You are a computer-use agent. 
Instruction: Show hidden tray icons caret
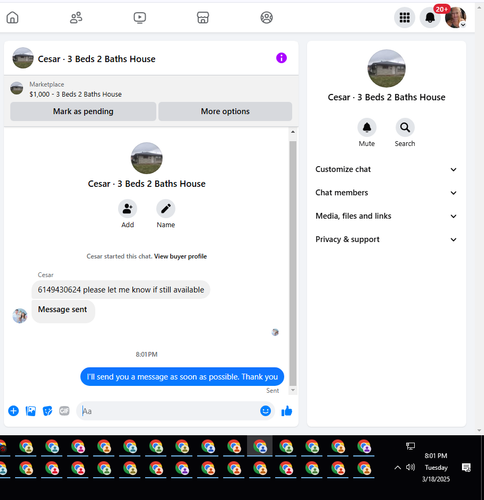pos(397,468)
